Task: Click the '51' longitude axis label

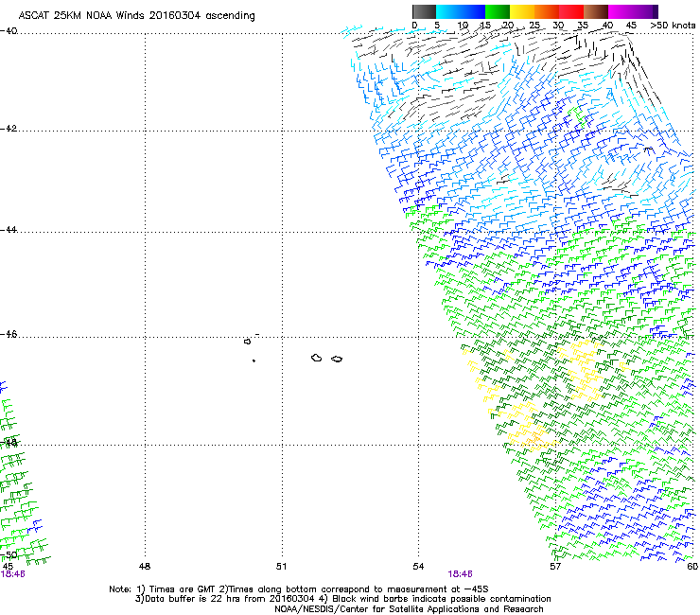Action: pos(281,567)
